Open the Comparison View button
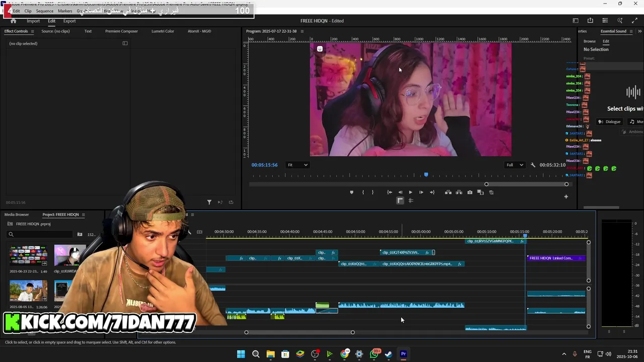This screenshot has width=644, height=362. (480, 192)
